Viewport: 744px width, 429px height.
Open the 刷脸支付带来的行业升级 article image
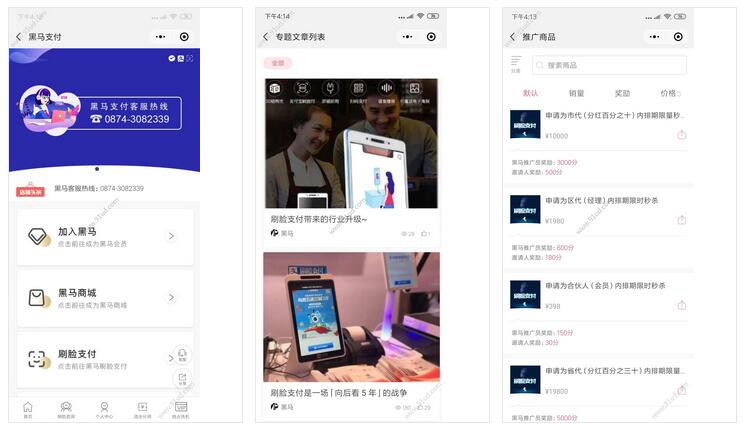pos(351,143)
